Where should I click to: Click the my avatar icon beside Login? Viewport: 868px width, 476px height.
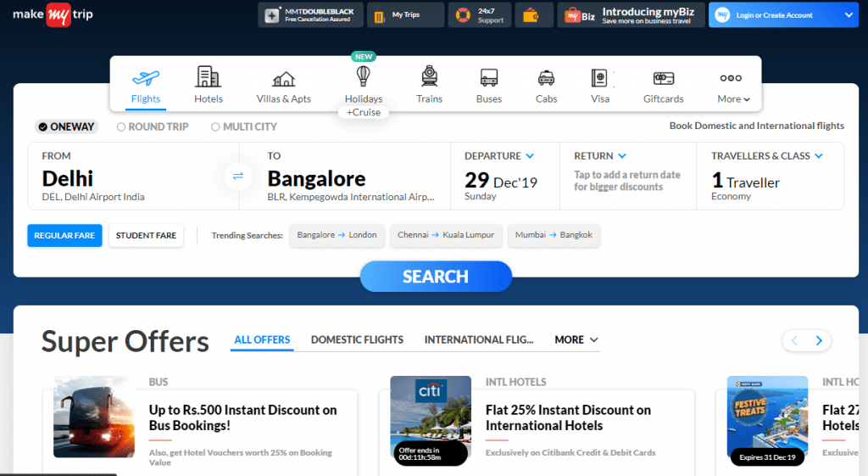tap(722, 15)
